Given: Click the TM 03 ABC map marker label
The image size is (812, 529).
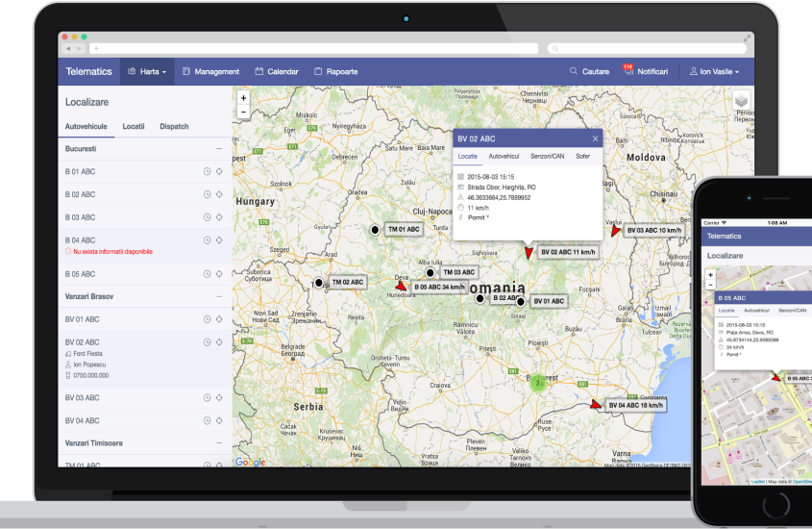Looking at the screenshot, I should (x=458, y=272).
